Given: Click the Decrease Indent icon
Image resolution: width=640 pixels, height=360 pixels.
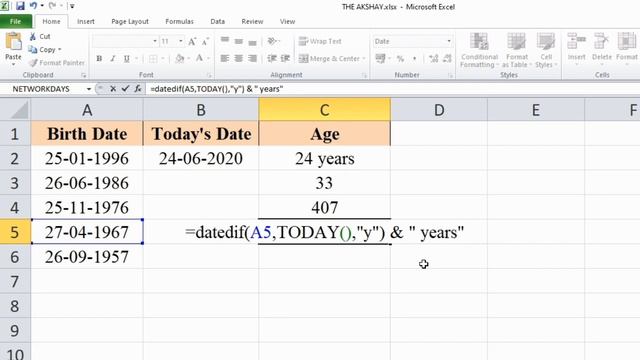Looking at the screenshot, I should [x=272, y=59].
